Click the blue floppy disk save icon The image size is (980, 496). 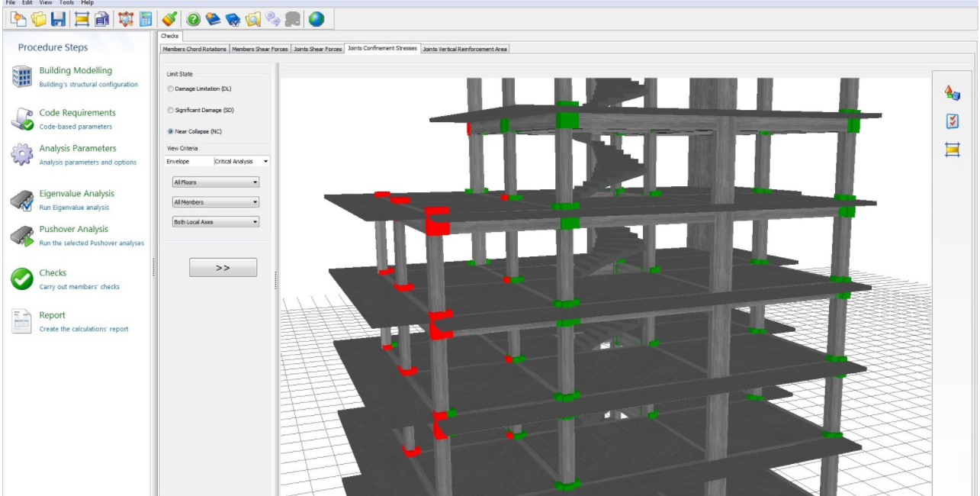pos(58,19)
